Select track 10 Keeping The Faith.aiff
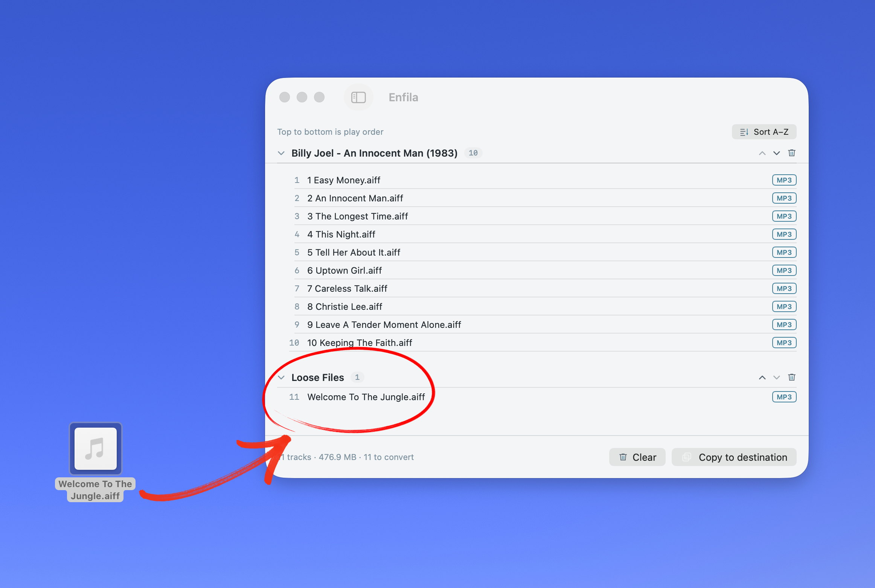Image resolution: width=875 pixels, height=588 pixels. coord(542,343)
